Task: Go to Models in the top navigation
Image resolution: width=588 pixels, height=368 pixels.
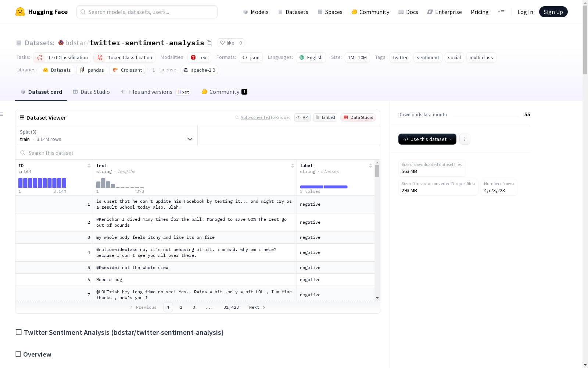Action: click(x=256, y=12)
